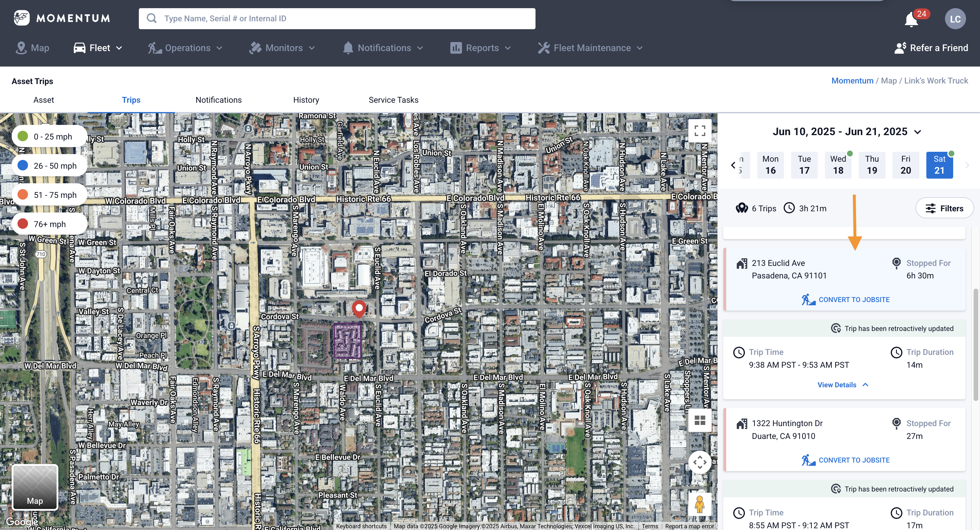The image size is (980, 530).
Task: Open the Filters panel
Action: click(945, 208)
